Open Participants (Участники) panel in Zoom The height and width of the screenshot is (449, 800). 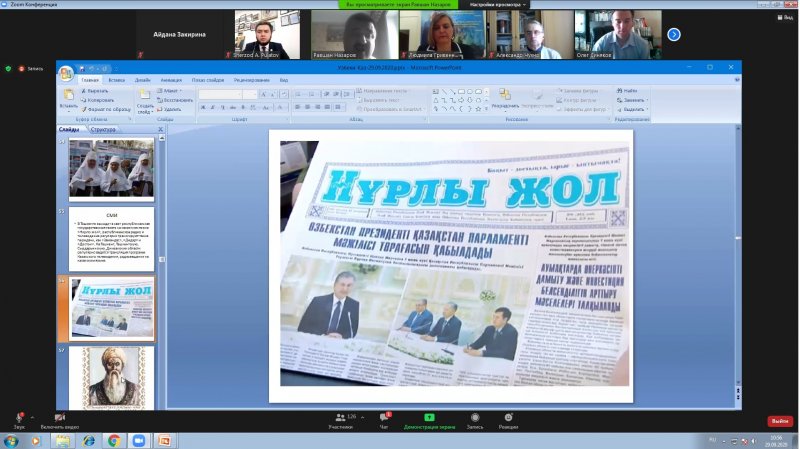click(340, 420)
